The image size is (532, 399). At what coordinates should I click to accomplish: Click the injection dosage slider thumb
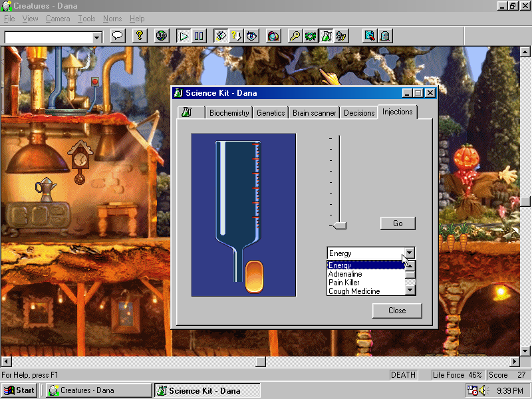[339, 225]
